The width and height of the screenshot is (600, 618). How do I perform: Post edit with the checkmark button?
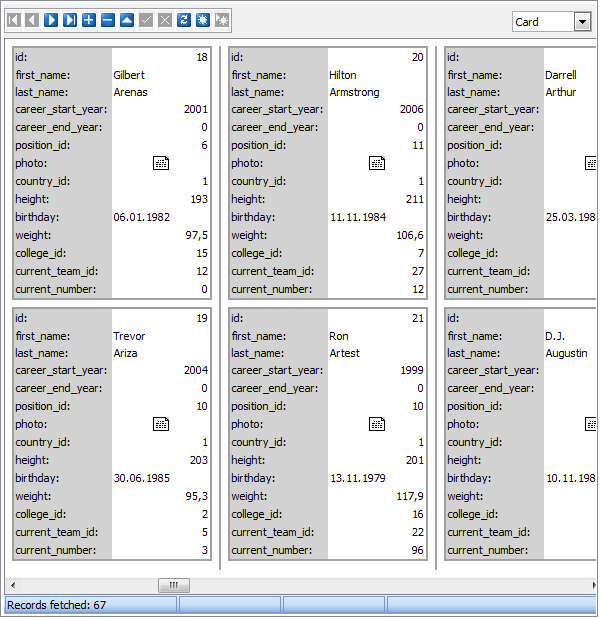pyautogui.click(x=146, y=20)
